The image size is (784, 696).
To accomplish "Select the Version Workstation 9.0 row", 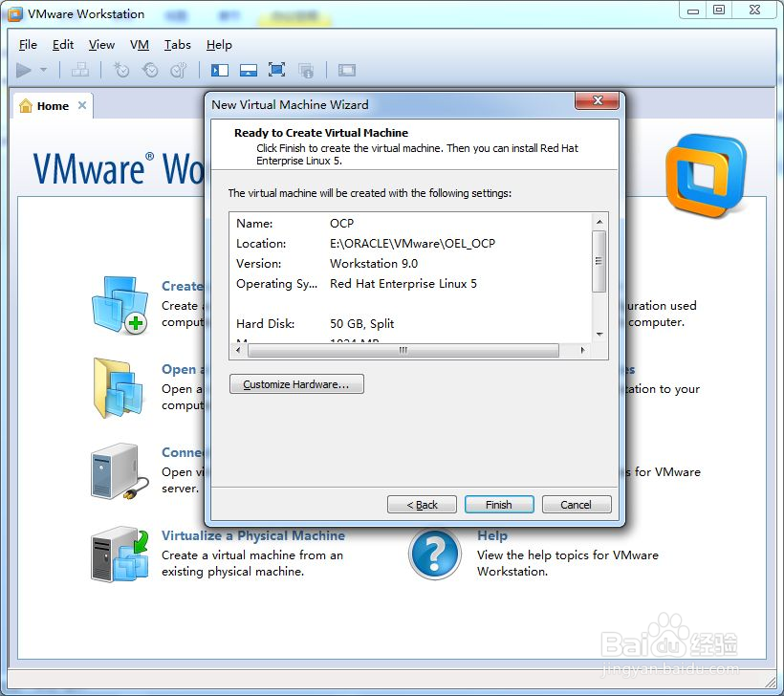I will point(410,264).
